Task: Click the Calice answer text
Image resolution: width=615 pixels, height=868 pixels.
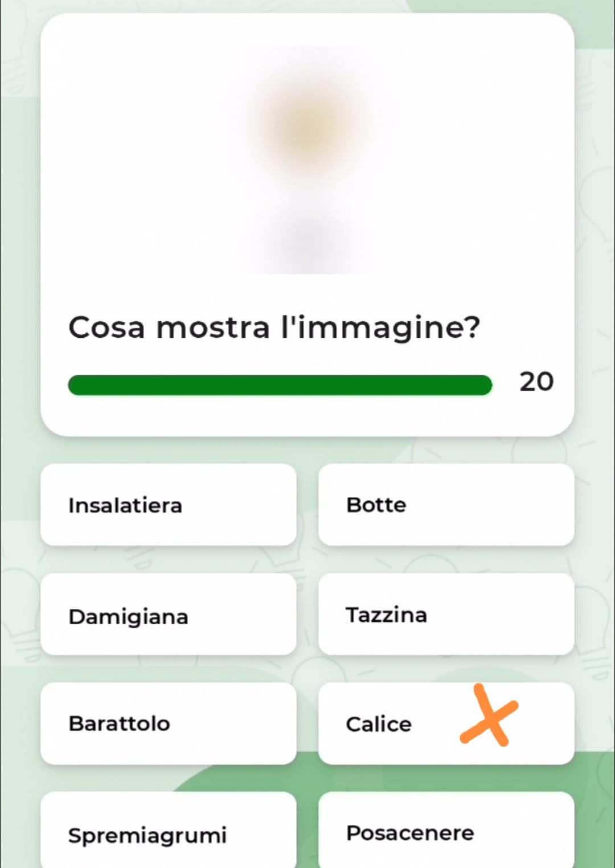Action: [x=379, y=724]
